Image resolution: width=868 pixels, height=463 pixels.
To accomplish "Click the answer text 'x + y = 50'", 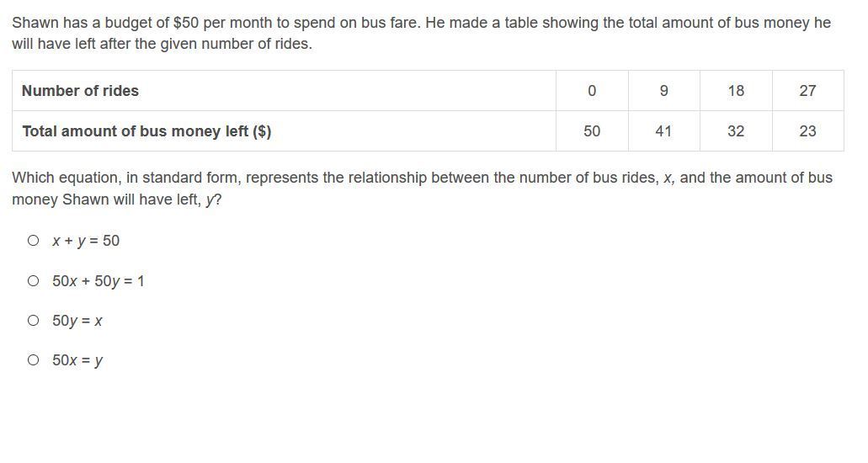I will point(86,241).
